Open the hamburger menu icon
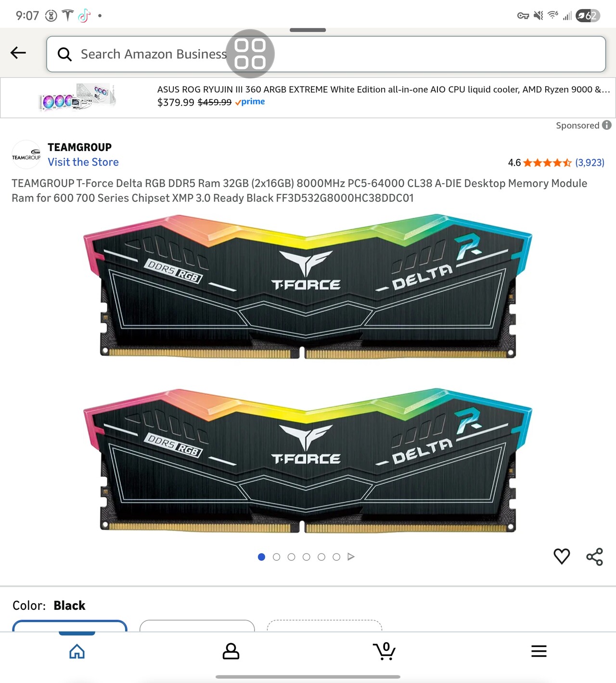 coord(539,651)
